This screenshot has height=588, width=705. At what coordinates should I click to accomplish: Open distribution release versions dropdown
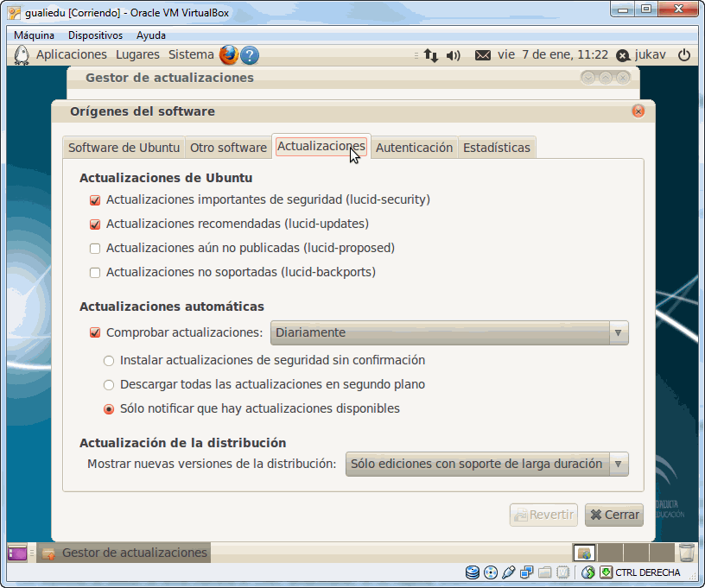point(486,465)
